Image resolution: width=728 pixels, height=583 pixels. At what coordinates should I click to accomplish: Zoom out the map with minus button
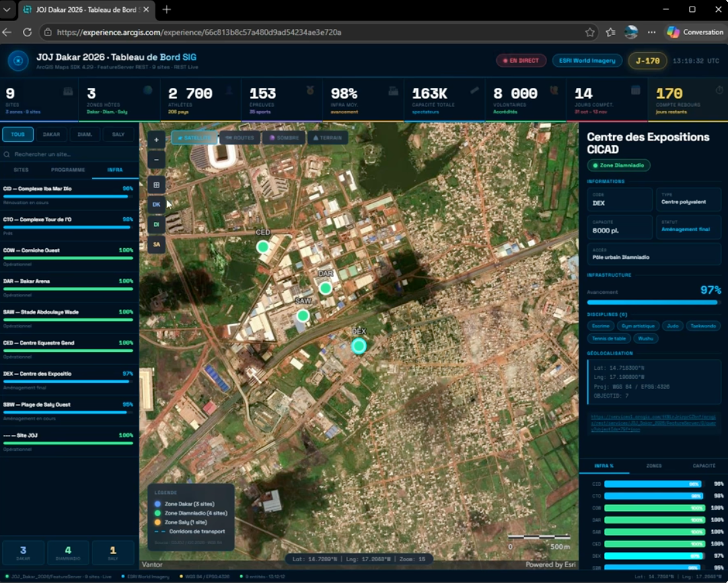[157, 160]
